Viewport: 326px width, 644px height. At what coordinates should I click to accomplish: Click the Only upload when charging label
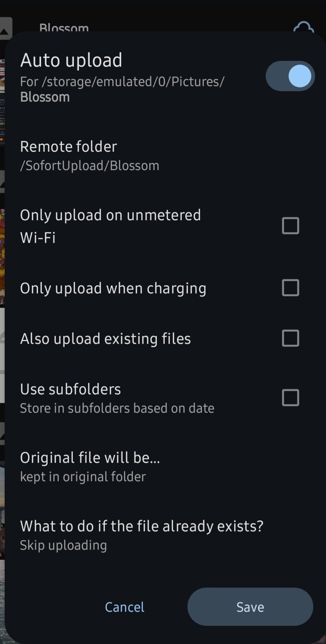coord(113,288)
